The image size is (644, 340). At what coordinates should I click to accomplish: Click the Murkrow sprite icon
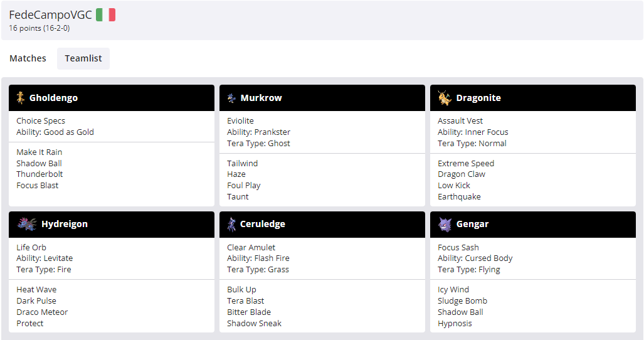tap(231, 98)
